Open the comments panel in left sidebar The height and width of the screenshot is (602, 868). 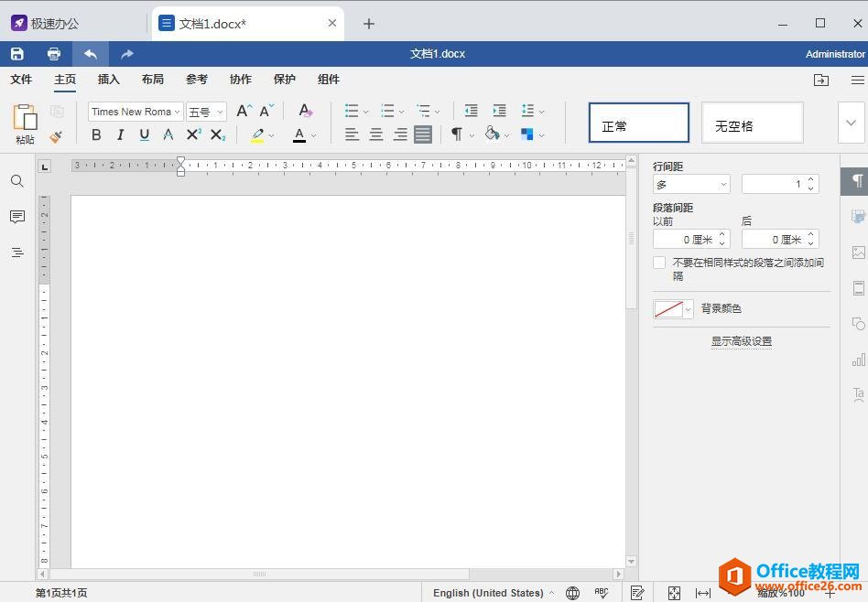click(17, 216)
